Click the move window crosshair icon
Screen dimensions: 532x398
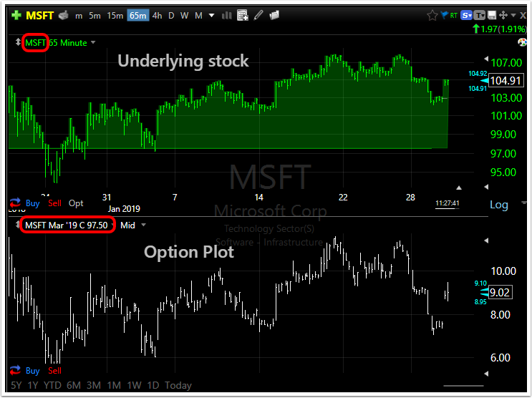[503, 15]
